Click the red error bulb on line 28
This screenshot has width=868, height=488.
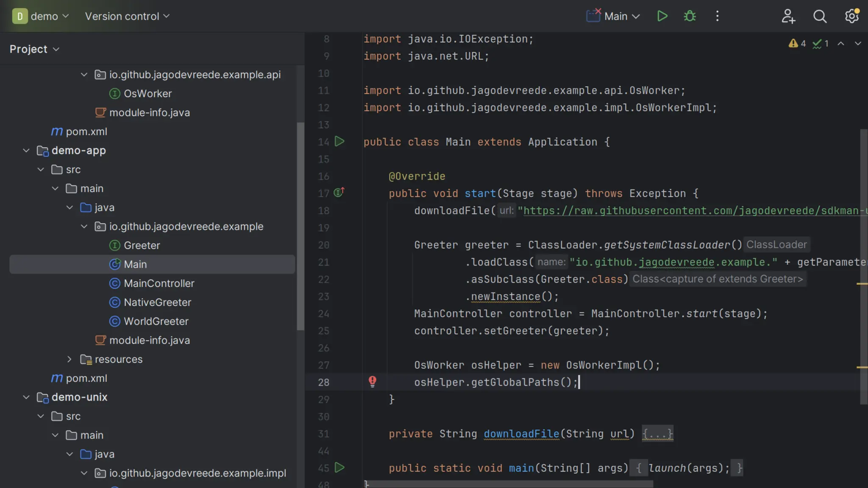click(372, 381)
